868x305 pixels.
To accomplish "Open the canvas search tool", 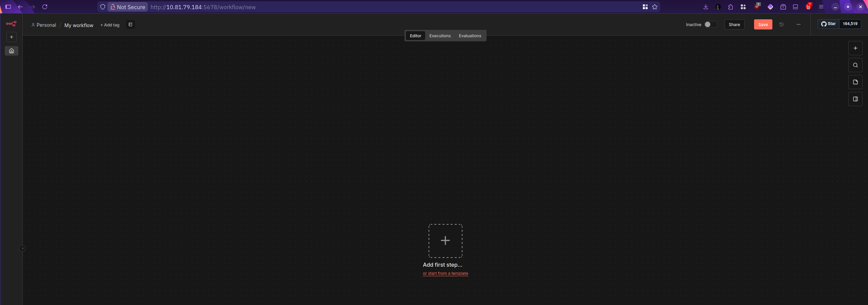I will tap(855, 65).
